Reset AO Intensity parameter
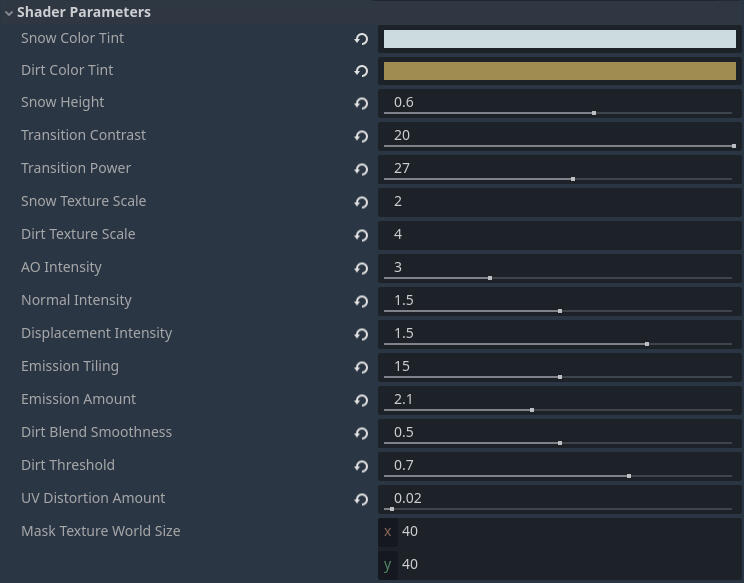744x583 pixels. pyautogui.click(x=361, y=268)
